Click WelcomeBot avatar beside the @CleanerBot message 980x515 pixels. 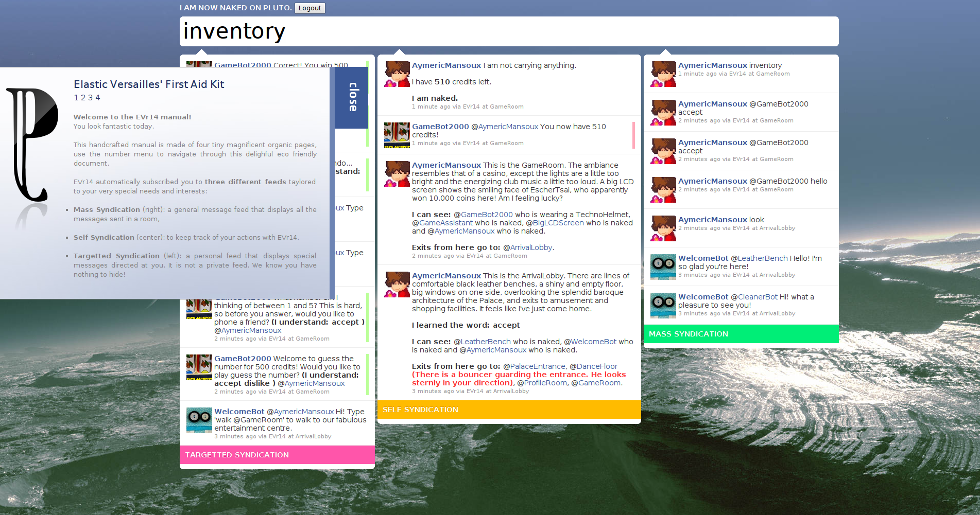pos(663,306)
